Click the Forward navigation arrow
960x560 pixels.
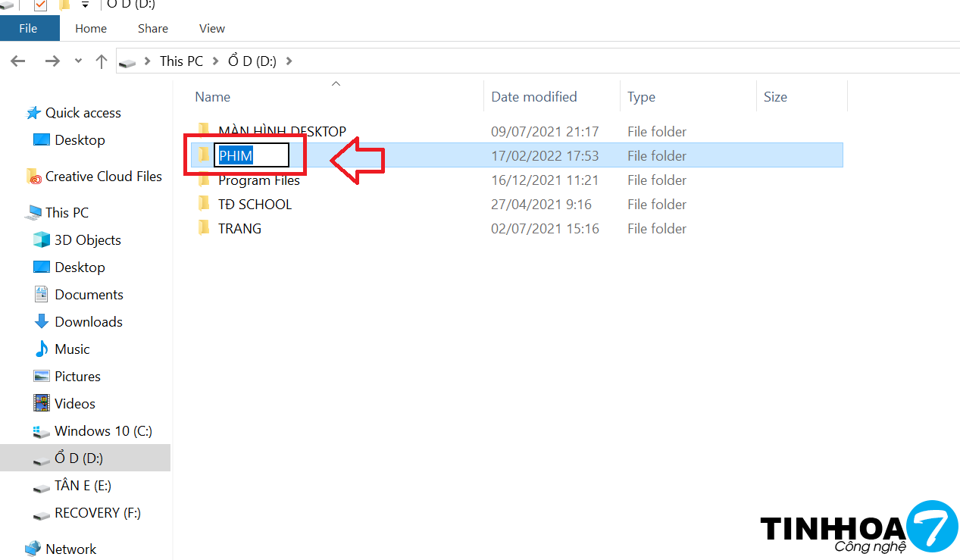tap(52, 61)
